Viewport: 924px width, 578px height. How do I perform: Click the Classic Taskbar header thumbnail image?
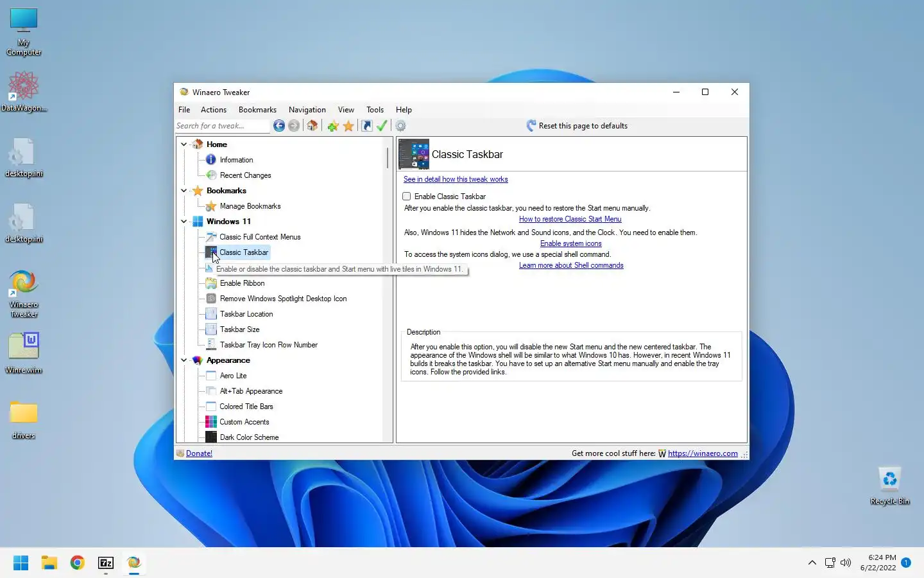point(414,154)
